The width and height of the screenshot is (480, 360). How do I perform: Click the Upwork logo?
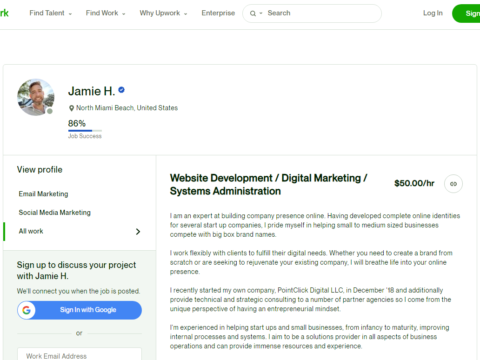tap(4, 13)
